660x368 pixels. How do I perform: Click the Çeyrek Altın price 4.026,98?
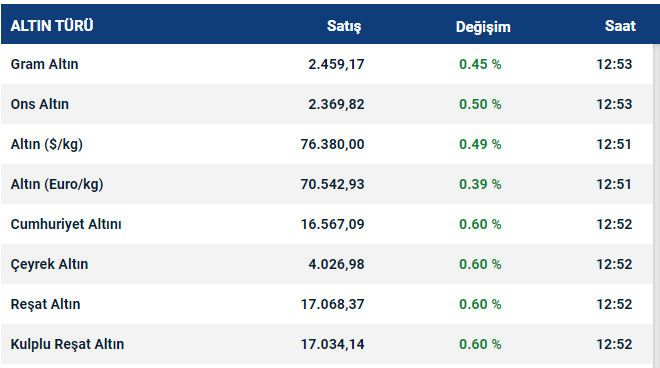click(336, 264)
